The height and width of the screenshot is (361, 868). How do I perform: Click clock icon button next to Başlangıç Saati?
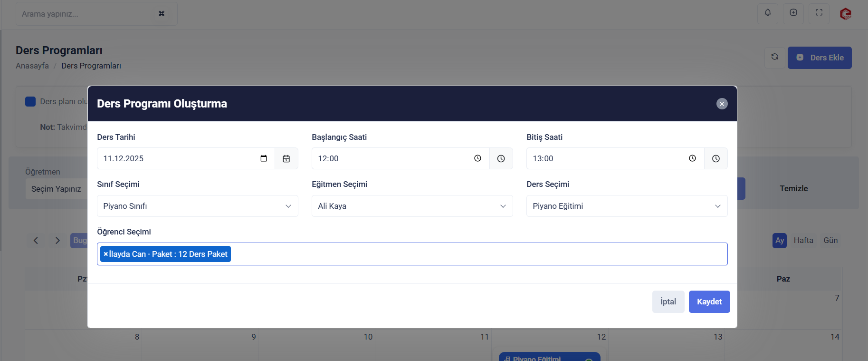click(x=501, y=159)
